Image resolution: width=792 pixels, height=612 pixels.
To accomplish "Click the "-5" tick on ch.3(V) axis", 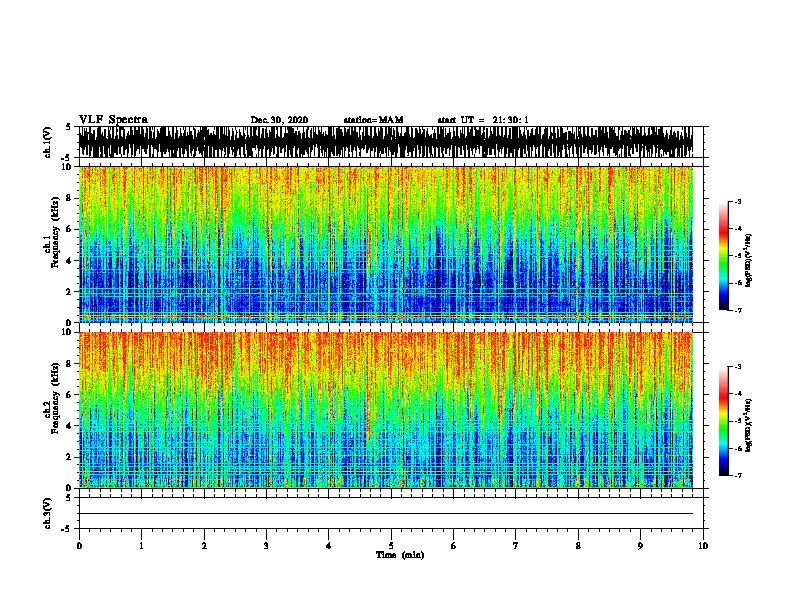I will 67,529.
